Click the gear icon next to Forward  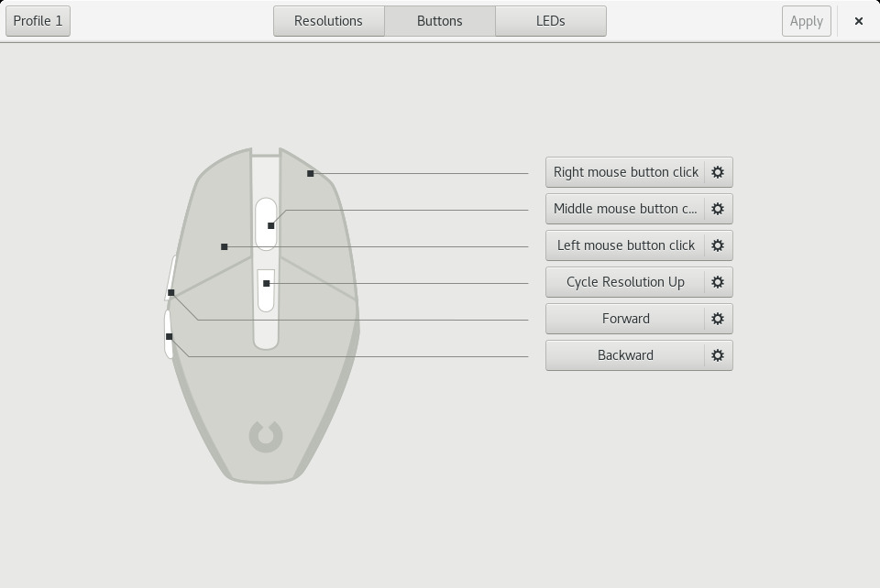718,319
